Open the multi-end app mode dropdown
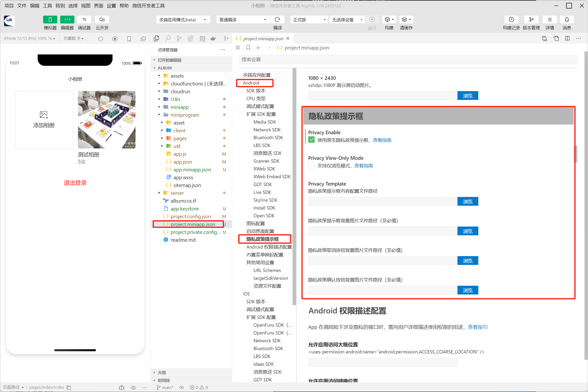588x392 pixels. coord(183,19)
